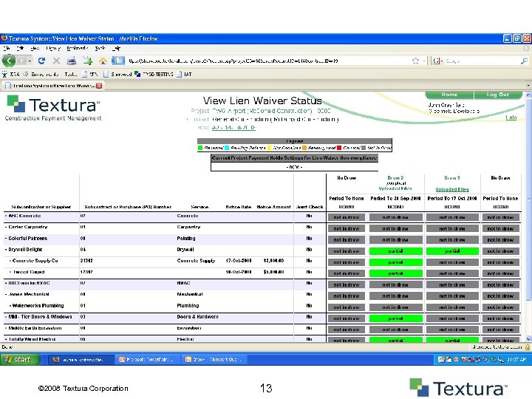Open the back/forward history dropdown arrow

[x=30, y=61]
